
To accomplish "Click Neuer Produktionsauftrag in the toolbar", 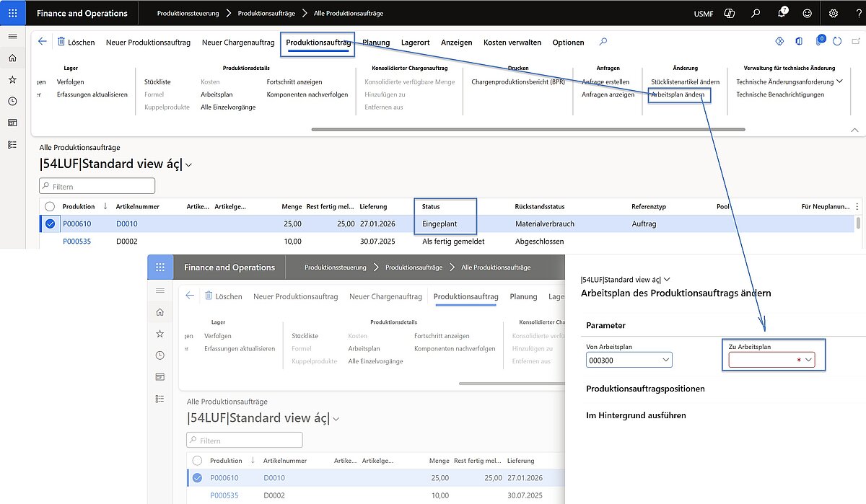I will coord(148,42).
